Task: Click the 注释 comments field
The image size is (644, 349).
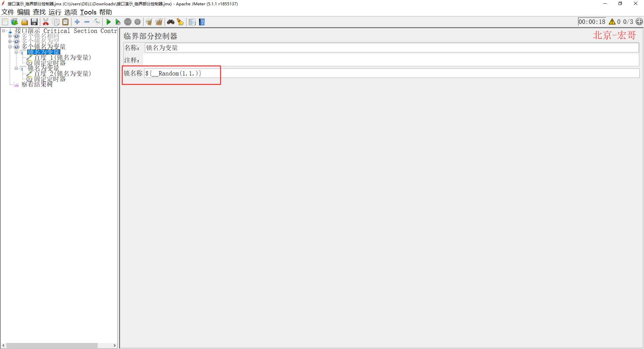Action: click(391, 60)
